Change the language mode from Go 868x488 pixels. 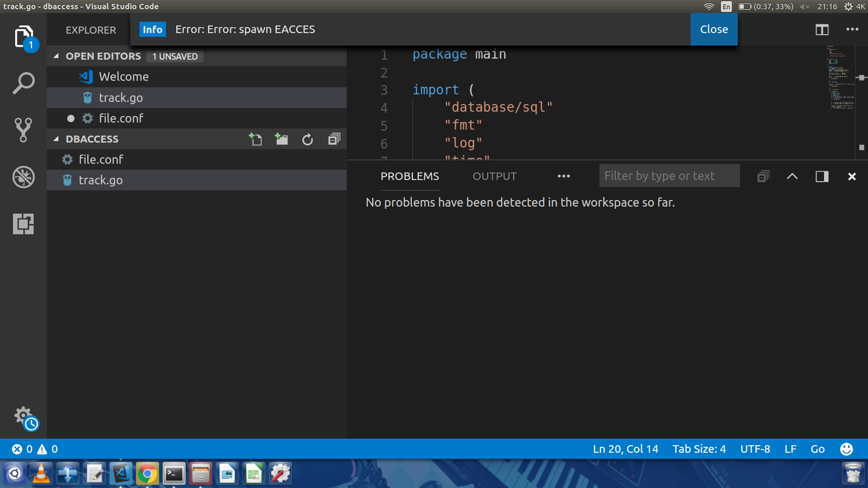[x=818, y=449]
